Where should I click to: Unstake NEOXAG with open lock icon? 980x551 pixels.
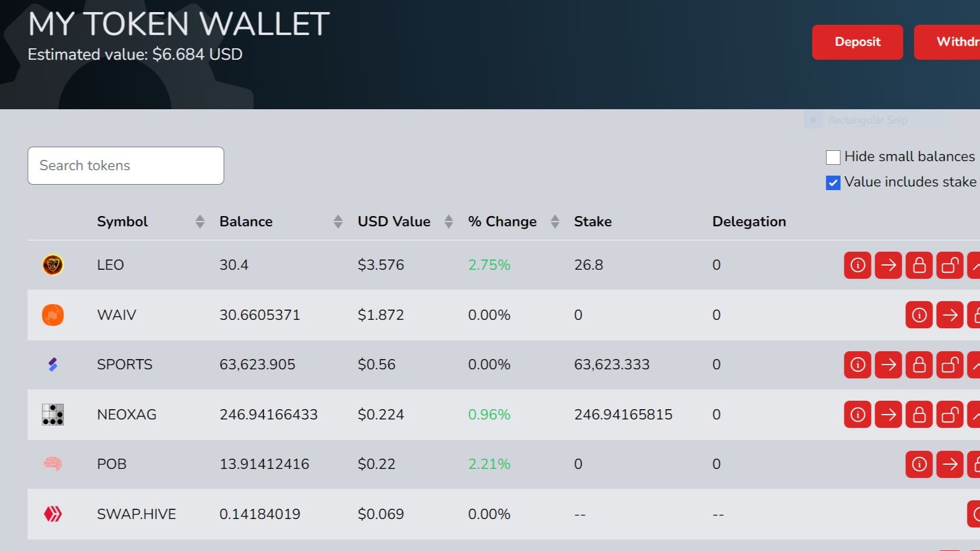(x=950, y=415)
